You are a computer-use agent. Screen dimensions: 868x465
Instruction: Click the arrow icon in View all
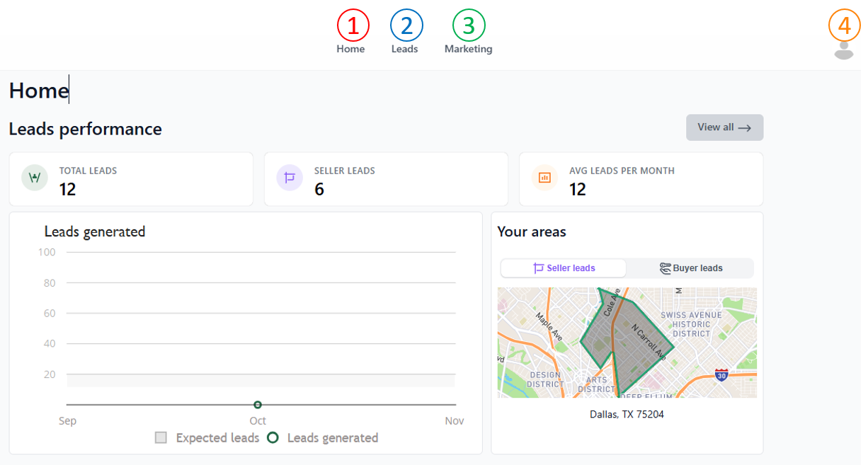click(x=744, y=128)
